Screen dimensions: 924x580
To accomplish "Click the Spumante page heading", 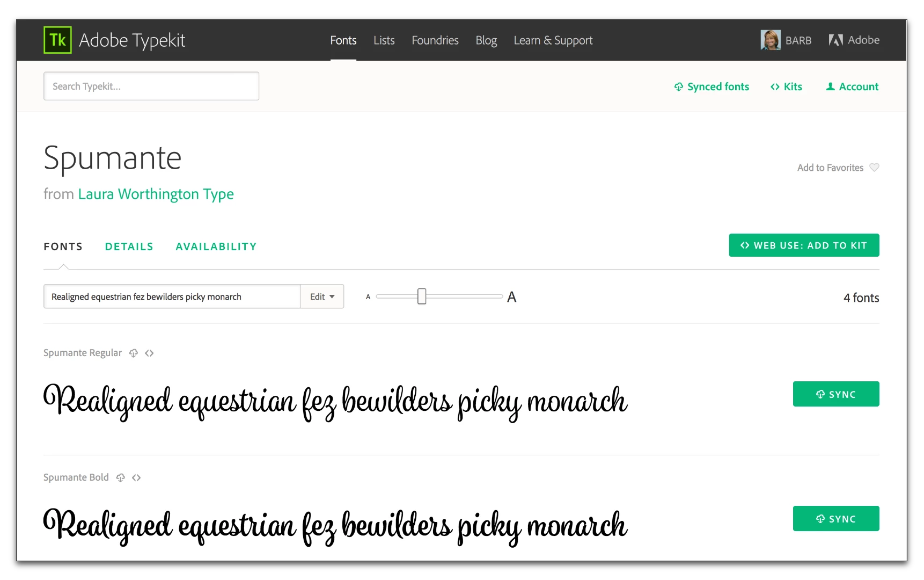I will pos(113,158).
